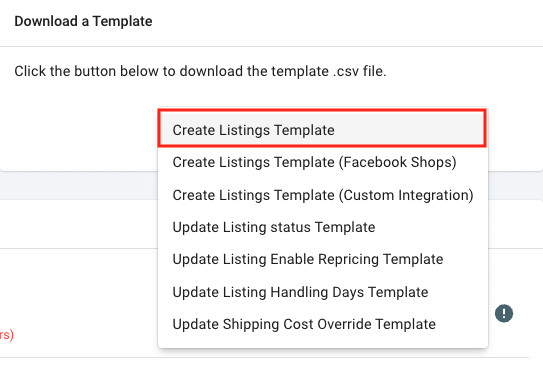Pick Create Listings Template (Custom Integration)
The height and width of the screenshot is (370, 543).
[323, 195]
